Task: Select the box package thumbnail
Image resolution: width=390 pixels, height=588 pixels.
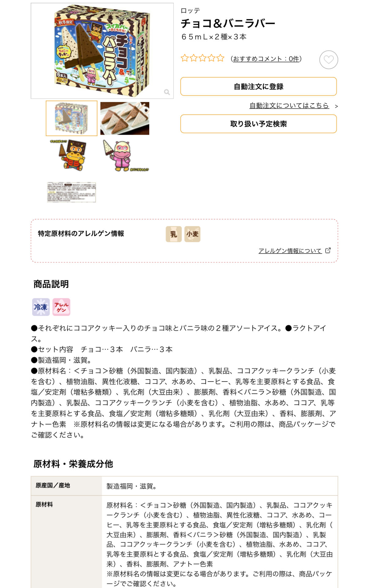Action: click(72, 118)
